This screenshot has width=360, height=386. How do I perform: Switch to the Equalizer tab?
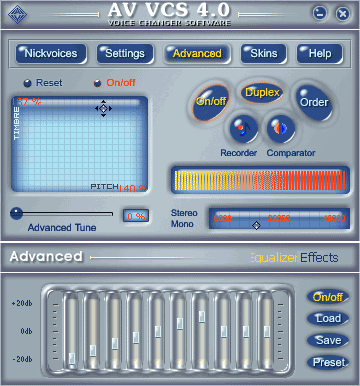click(273, 258)
